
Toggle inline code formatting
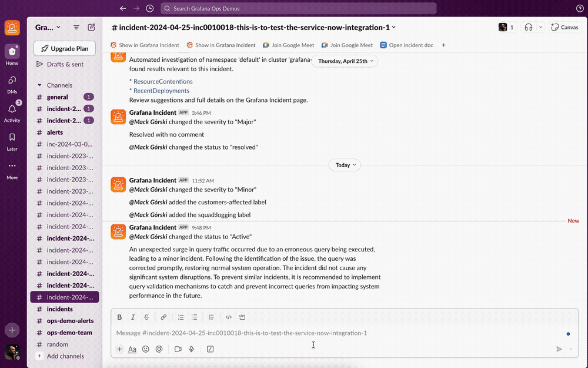(228, 317)
